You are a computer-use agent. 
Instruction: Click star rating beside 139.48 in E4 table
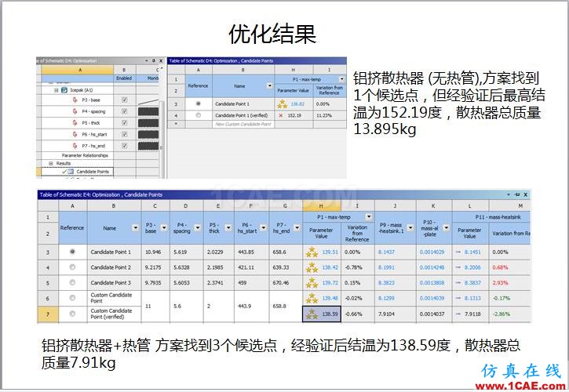(x=312, y=299)
